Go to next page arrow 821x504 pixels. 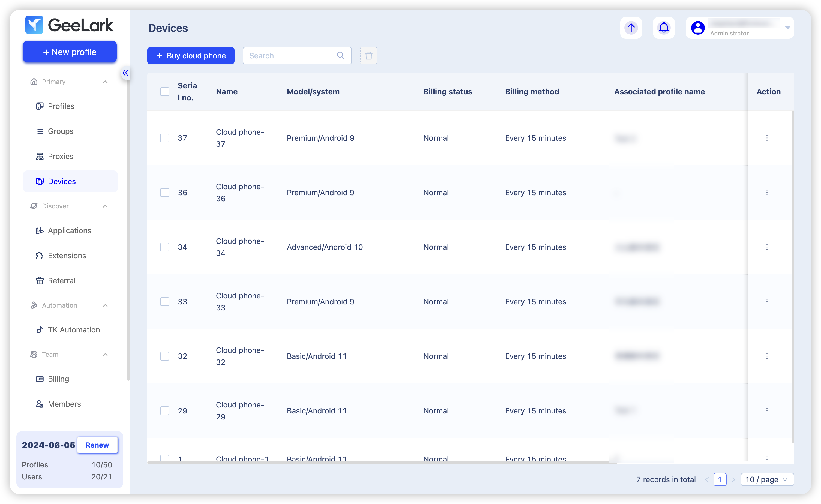pyautogui.click(x=733, y=480)
